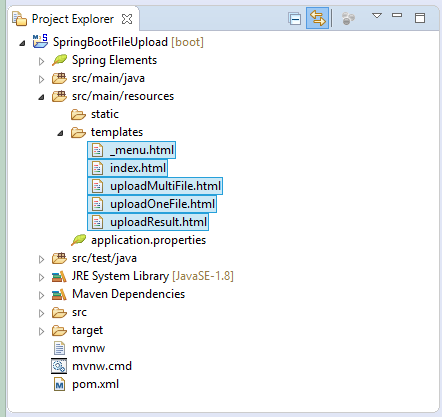
Task: Click the JRE System Library books icon
Action: click(x=59, y=276)
